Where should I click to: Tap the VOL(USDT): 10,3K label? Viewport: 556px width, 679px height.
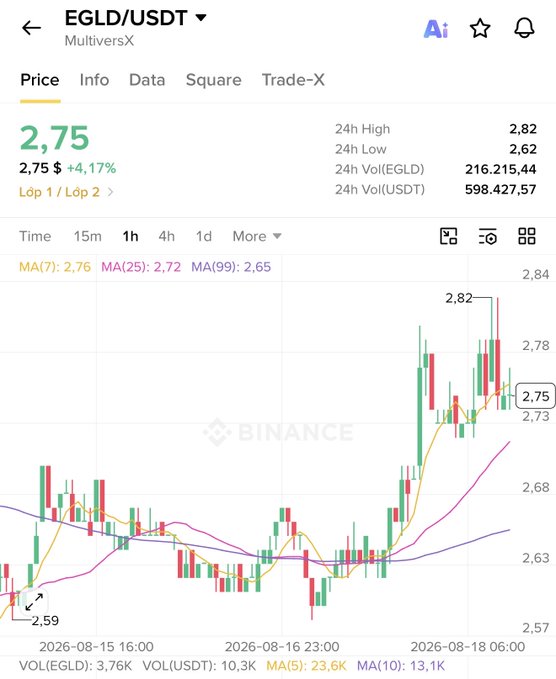(x=199, y=666)
